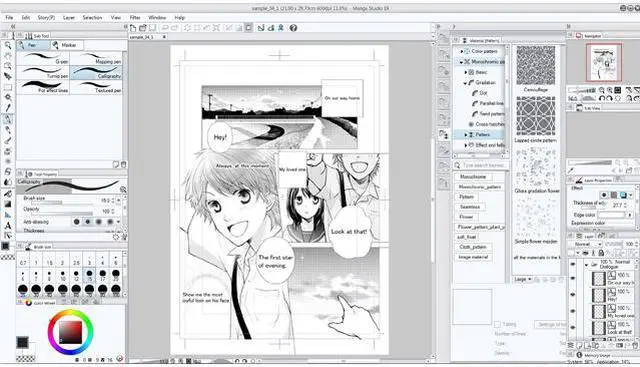Toggle visibility of 'Hey!' text layer
Screen dimensions: 640x367
[572, 295]
